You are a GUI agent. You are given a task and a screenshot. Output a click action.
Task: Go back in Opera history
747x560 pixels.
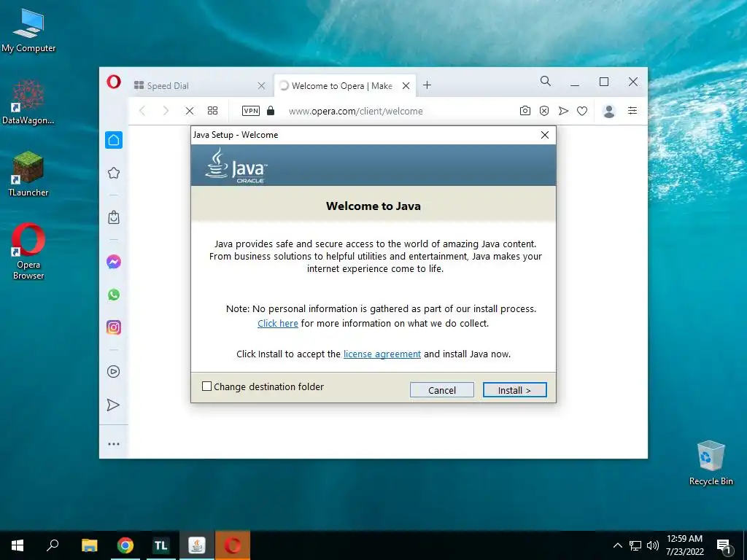click(x=142, y=111)
